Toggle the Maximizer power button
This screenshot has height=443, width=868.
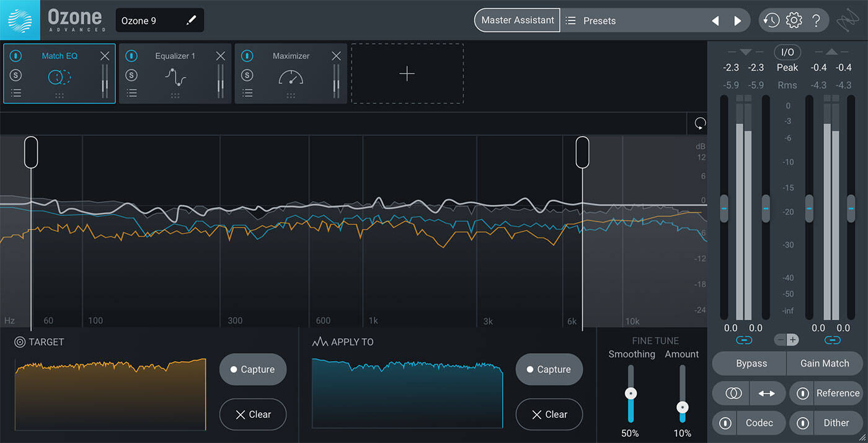coord(247,56)
